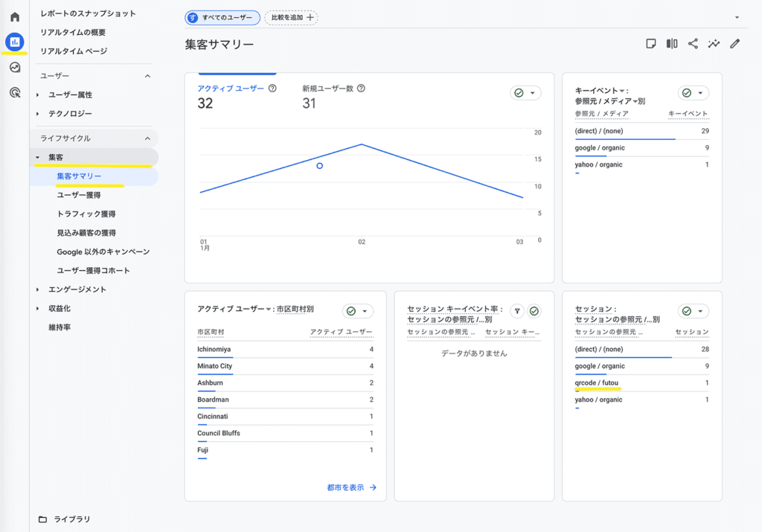Open the Explore icon in left rail

[x=15, y=68]
